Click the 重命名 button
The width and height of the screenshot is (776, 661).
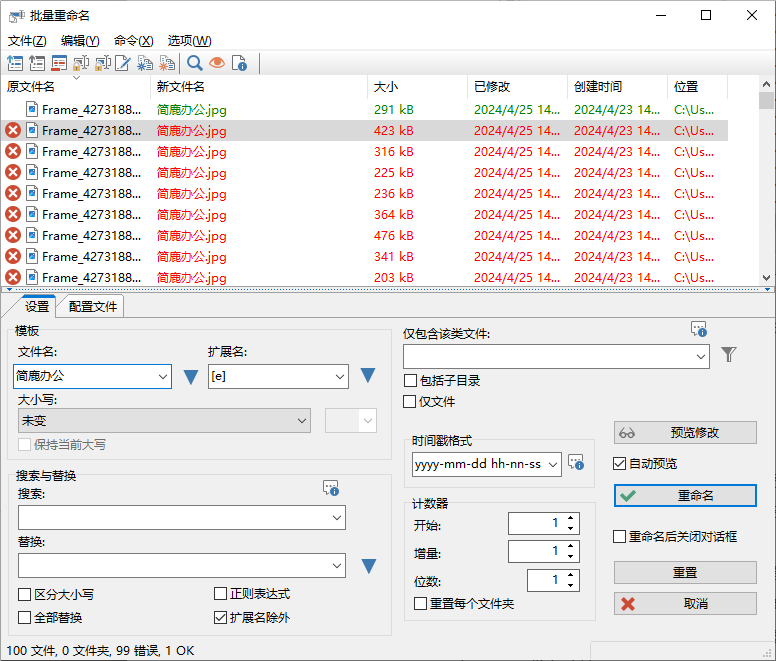(x=685, y=495)
